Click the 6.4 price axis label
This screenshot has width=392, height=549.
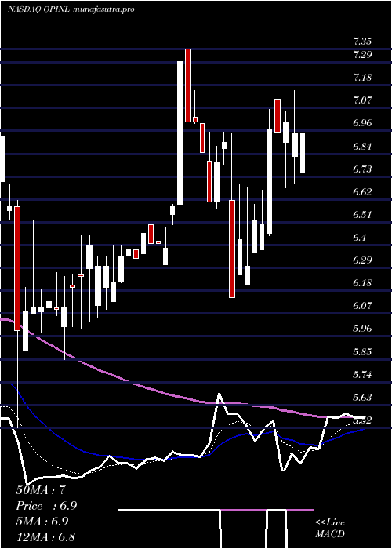[360, 238]
